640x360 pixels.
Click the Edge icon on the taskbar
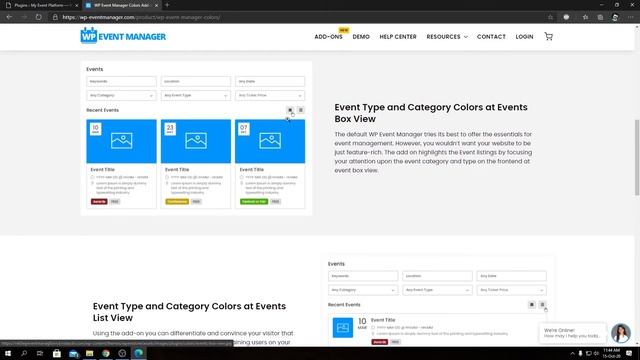pos(138,353)
